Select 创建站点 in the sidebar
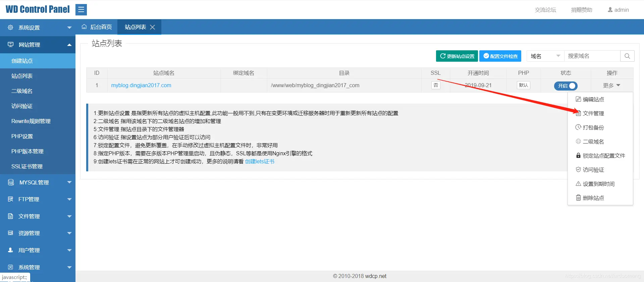The width and height of the screenshot is (644, 282). point(38,61)
